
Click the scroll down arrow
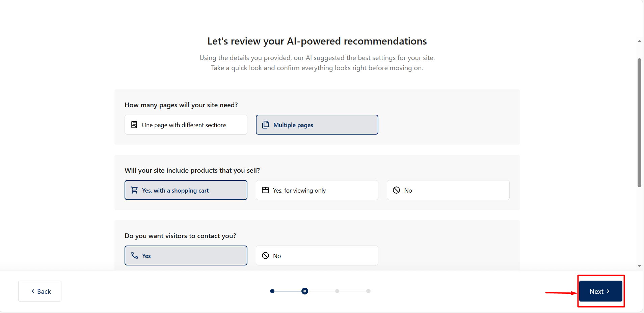click(639, 266)
